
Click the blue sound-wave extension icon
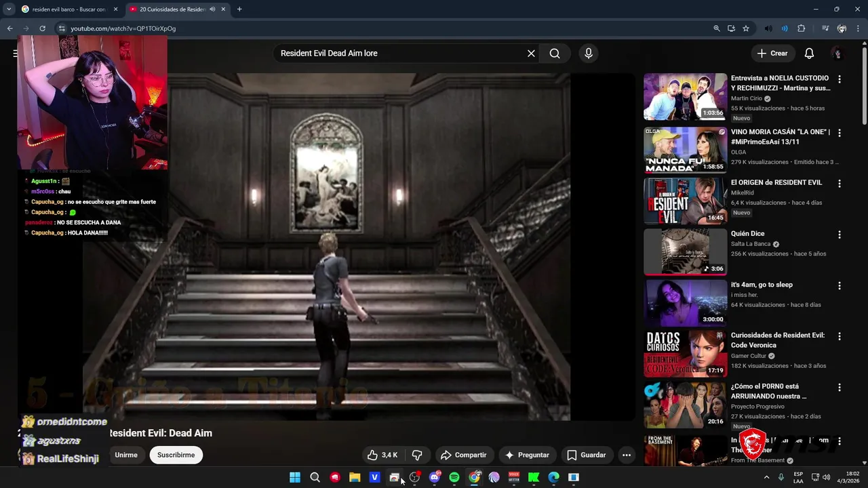coord(785,28)
